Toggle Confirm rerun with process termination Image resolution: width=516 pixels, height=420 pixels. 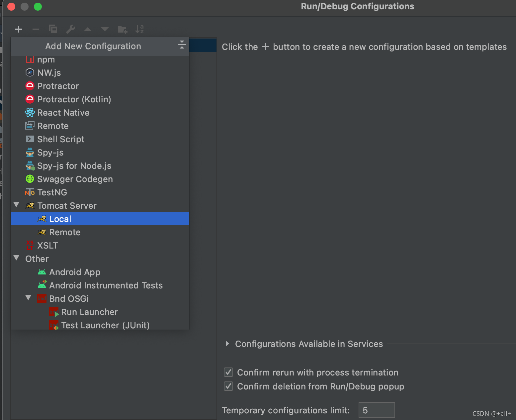tap(228, 372)
